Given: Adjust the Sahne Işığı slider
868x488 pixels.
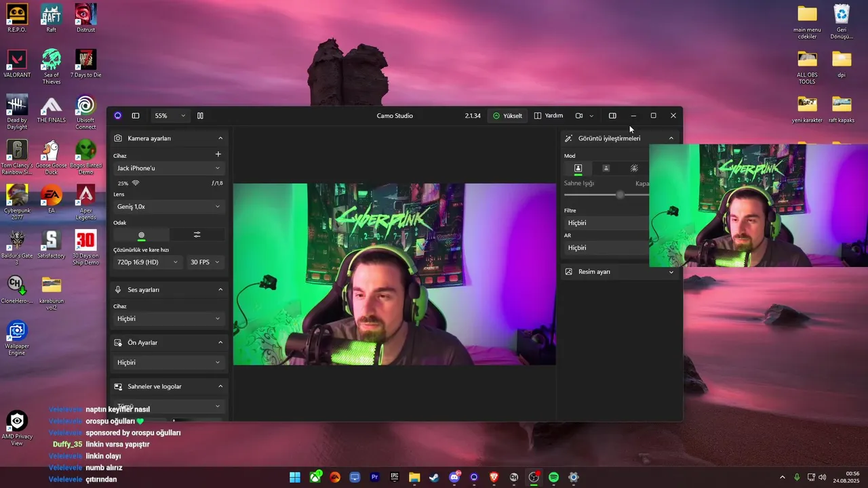Looking at the screenshot, I should tap(620, 195).
